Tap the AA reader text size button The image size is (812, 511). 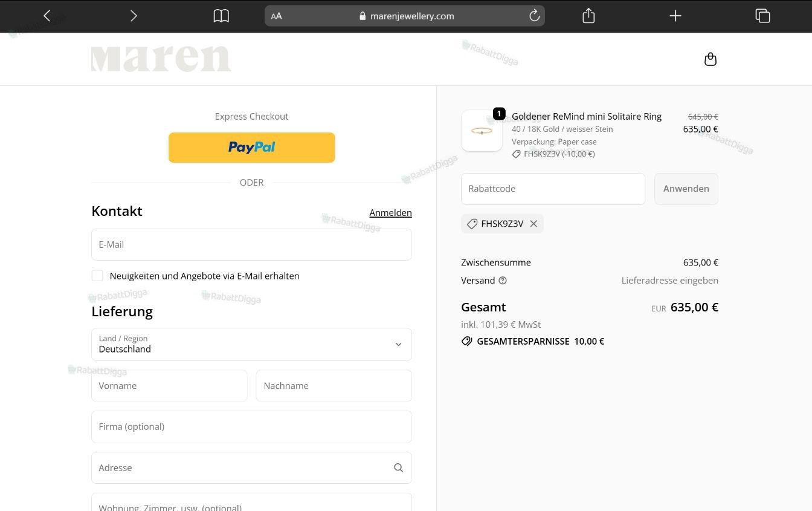[276, 16]
